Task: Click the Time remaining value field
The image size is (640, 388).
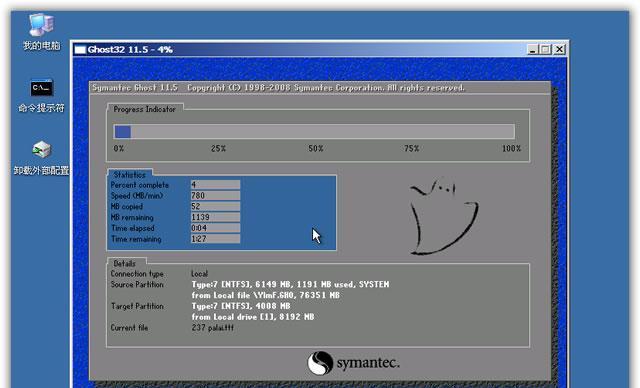Action: (x=215, y=239)
